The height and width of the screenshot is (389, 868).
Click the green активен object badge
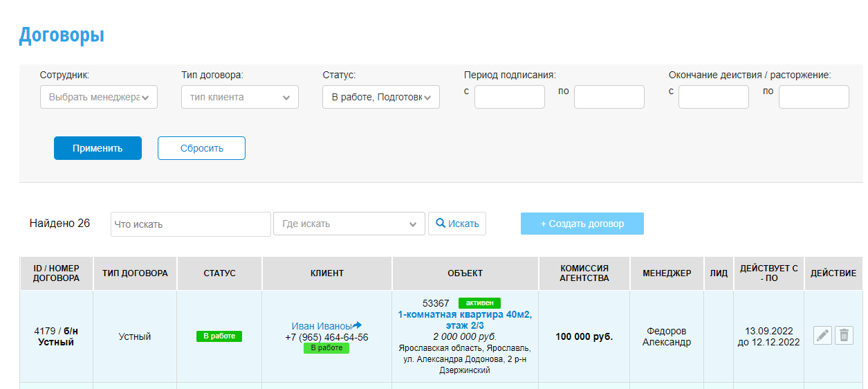pyautogui.click(x=479, y=303)
